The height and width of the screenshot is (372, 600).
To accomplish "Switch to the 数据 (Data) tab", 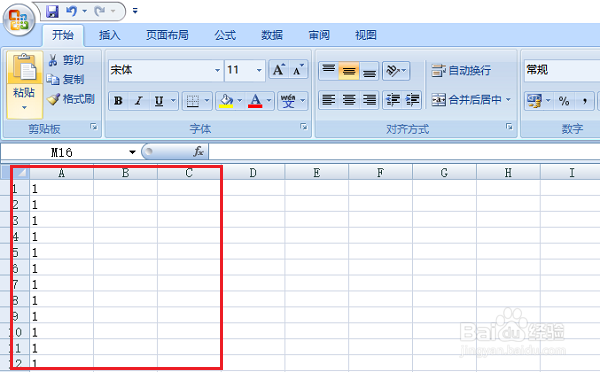I will [x=272, y=35].
